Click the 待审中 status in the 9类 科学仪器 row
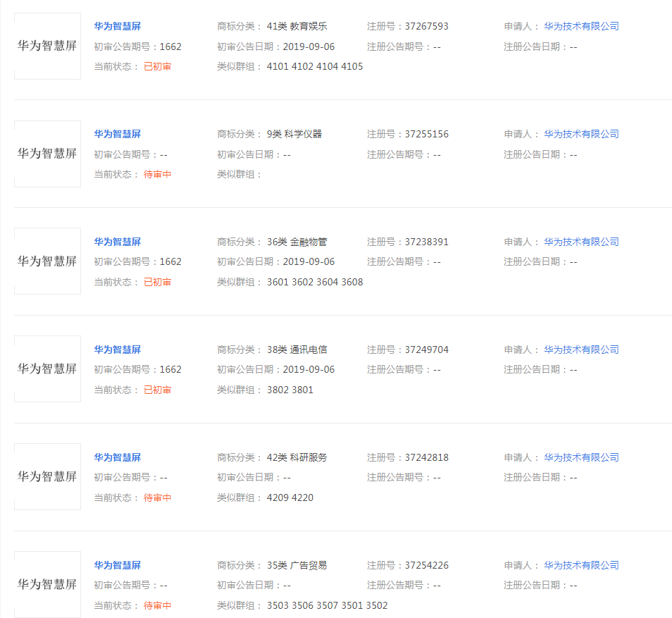This screenshot has width=672, height=618. click(x=157, y=174)
